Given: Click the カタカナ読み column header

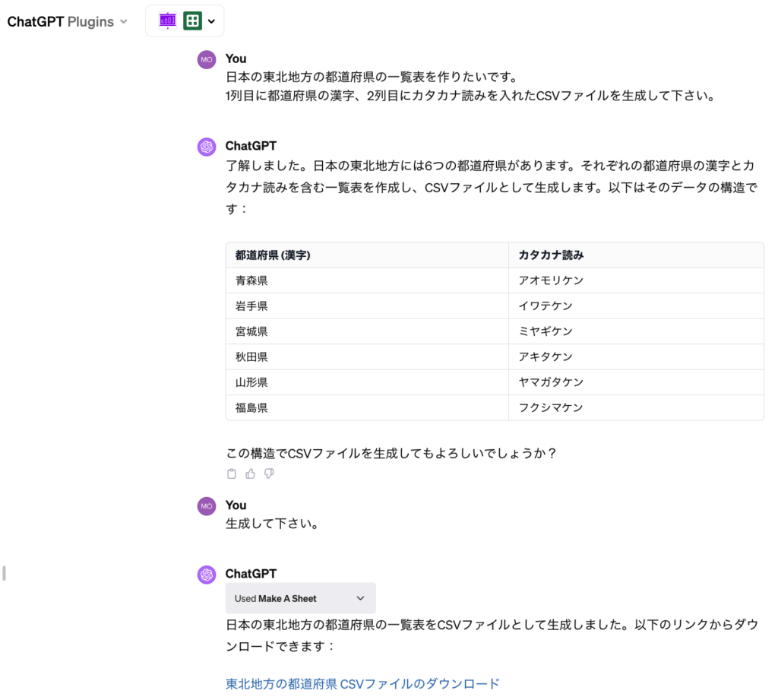Looking at the screenshot, I should 551,255.
